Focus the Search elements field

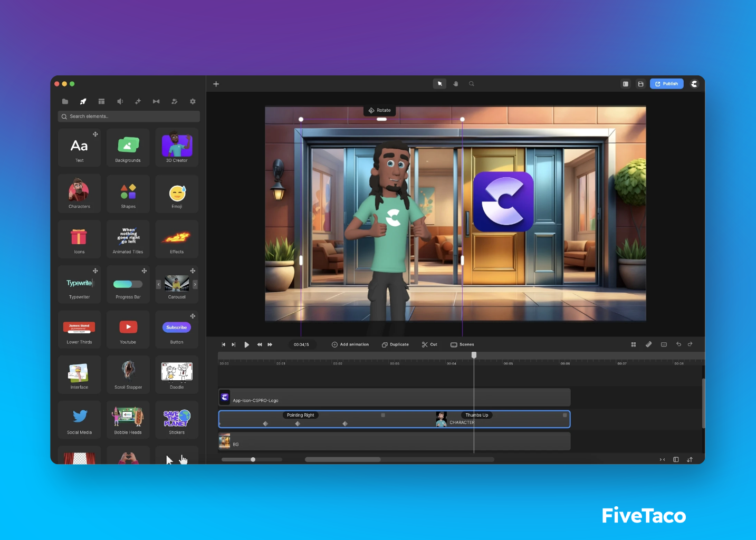tap(129, 117)
